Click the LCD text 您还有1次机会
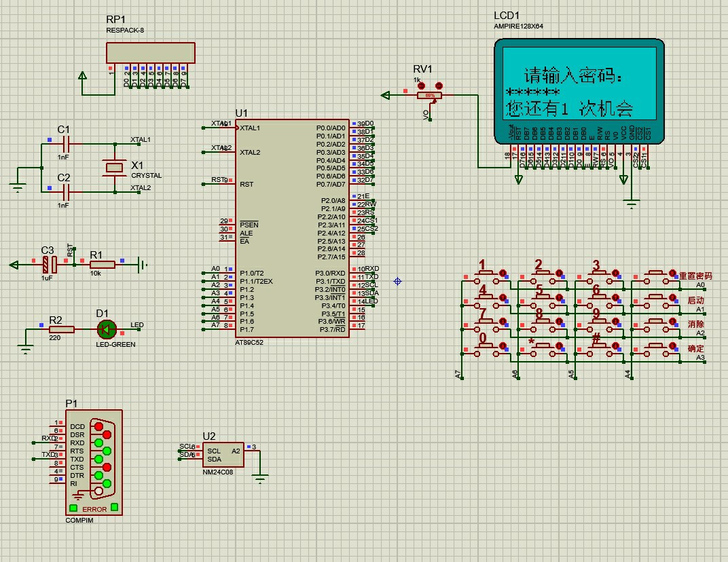The image size is (728, 562). 570,109
